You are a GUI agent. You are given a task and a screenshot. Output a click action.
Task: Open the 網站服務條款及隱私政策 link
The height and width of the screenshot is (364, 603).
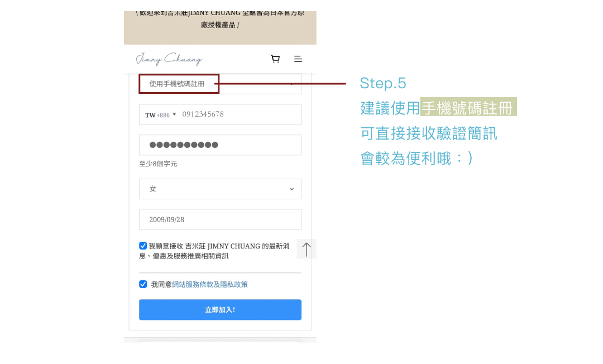point(209,284)
